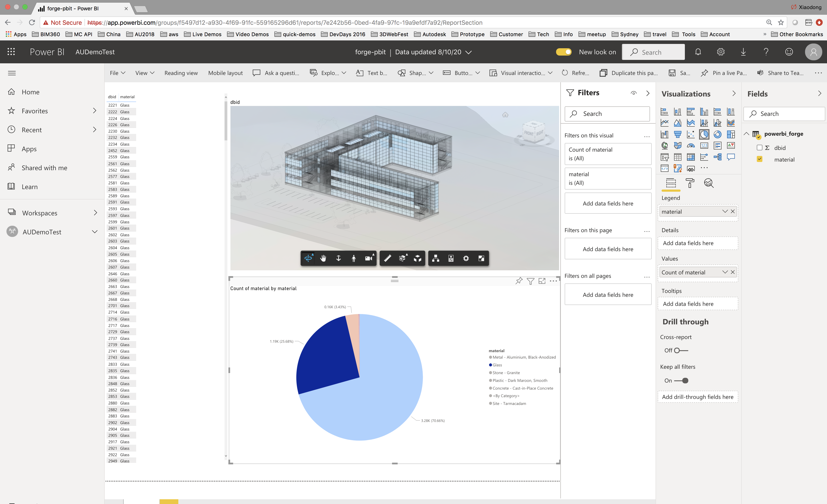The height and width of the screenshot is (504, 827).
Task: Collapse the Visualizations pane arrow
Action: coord(734,94)
